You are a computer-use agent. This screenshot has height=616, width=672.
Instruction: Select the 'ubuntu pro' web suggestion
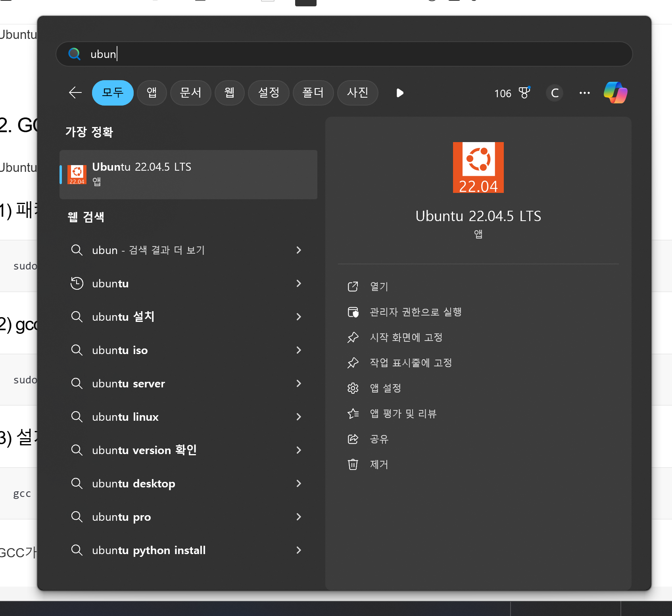[188, 517]
